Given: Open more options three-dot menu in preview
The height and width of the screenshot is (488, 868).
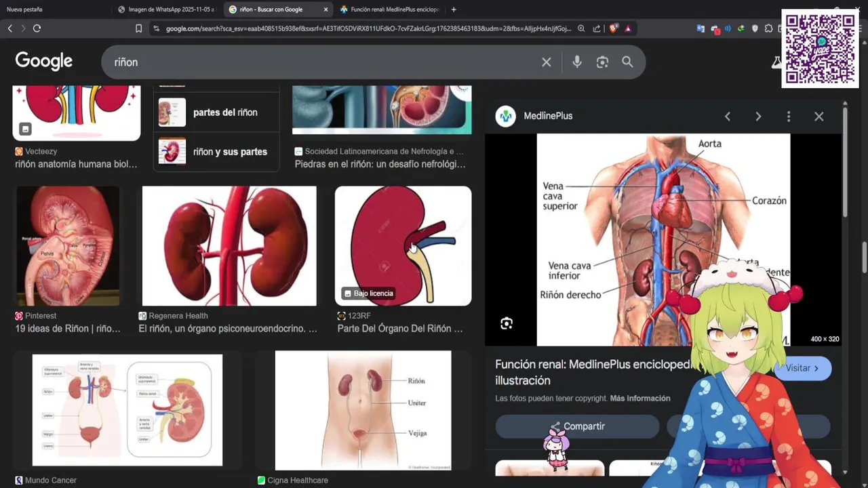Looking at the screenshot, I should [x=788, y=117].
